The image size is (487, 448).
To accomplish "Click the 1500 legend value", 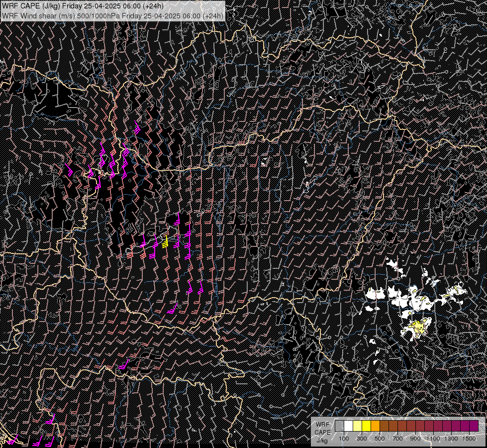I will pos(469,439).
